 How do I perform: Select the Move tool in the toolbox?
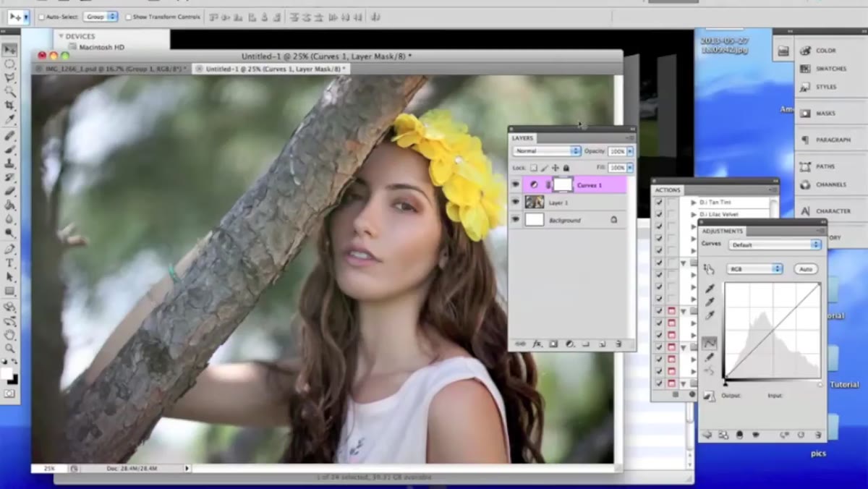pos(9,50)
